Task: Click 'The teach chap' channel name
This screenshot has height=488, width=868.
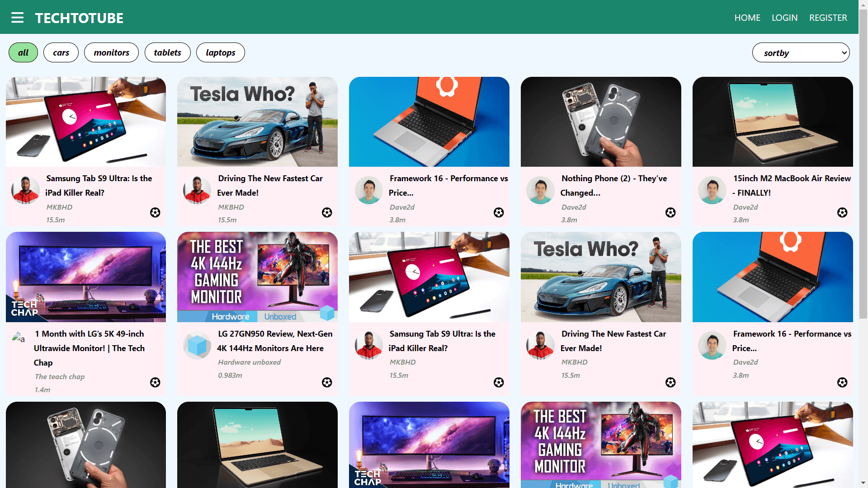Action: pos(60,376)
